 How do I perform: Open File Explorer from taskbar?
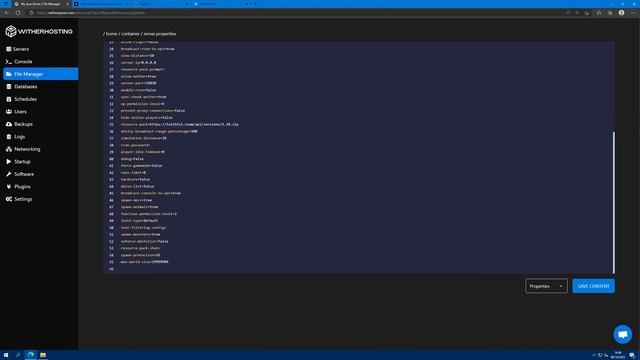pos(43,355)
